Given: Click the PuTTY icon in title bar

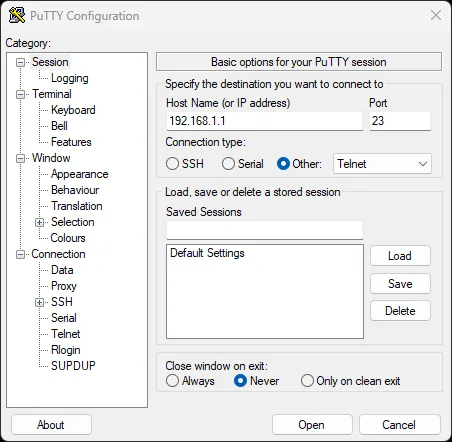Looking at the screenshot, I should click(x=17, y=15).
